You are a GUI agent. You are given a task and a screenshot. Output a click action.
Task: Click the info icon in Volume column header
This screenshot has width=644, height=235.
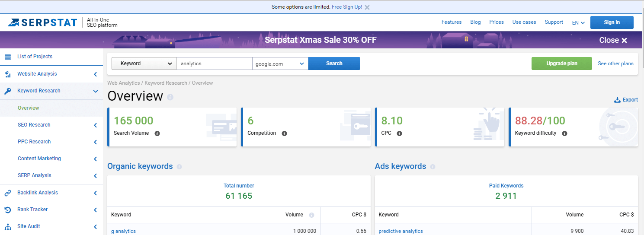311,215
